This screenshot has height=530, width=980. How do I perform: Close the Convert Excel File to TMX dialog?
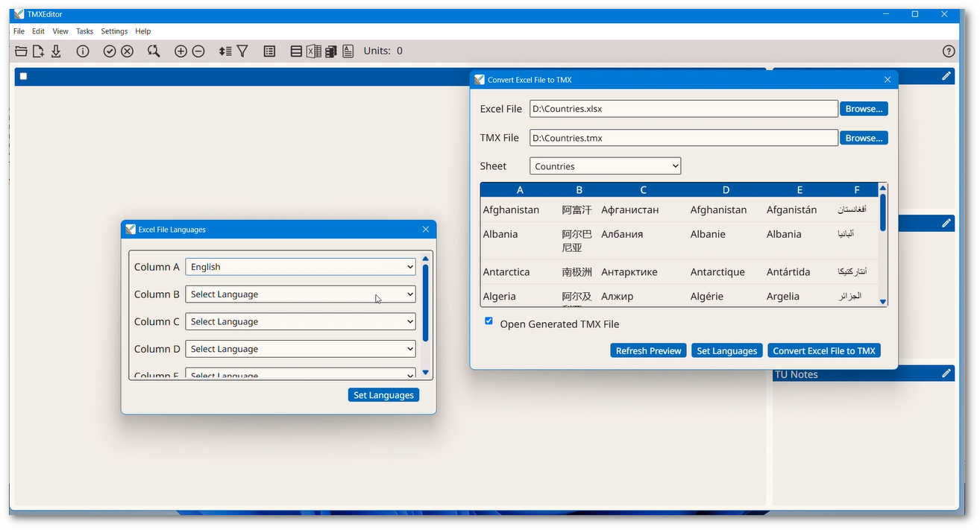tap(888, 80)
